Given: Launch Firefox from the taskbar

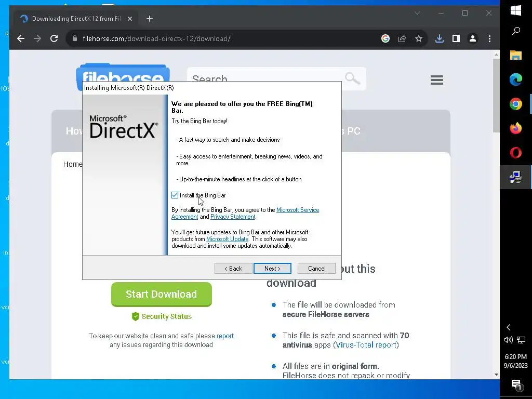Looking at the screenshot, I should (x=516, y=129).
